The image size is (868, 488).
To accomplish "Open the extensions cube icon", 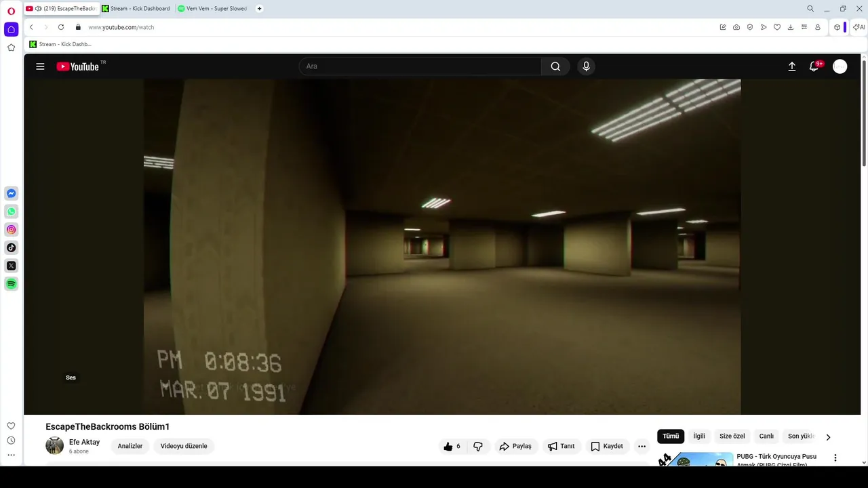I will [x=837, y=27].
